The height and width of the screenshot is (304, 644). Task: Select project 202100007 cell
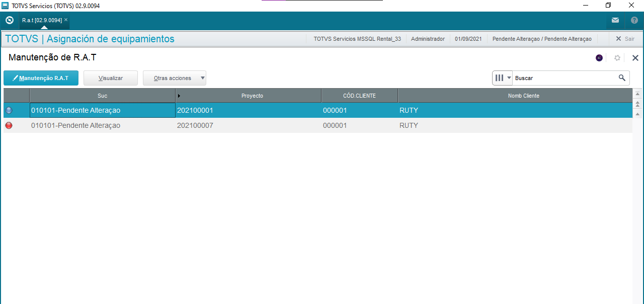coord(249,125)
